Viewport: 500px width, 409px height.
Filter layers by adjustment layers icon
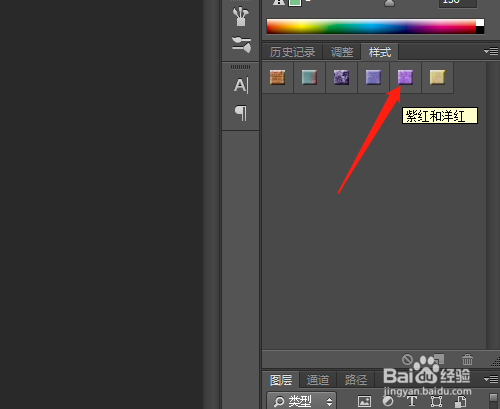[x=388, y=401]
